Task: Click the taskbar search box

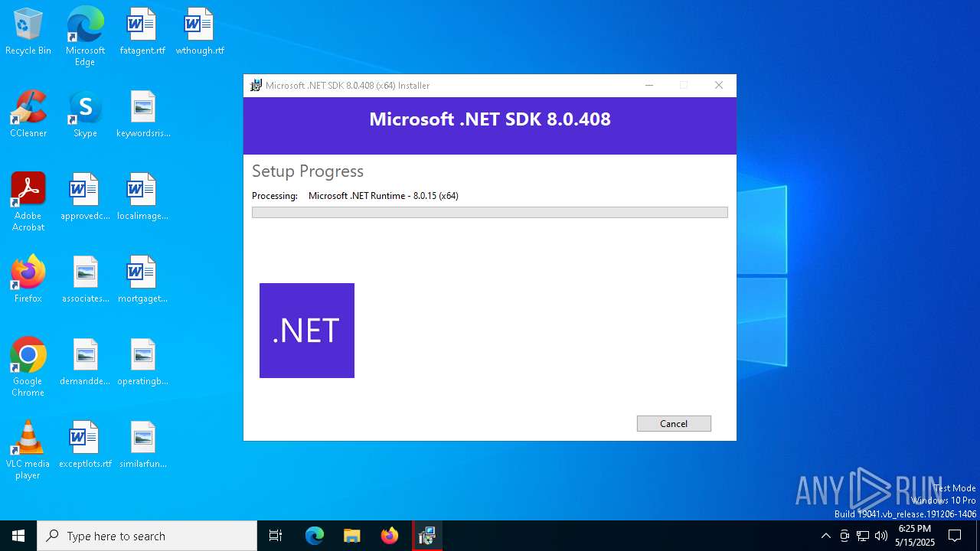Action: [x=147, y=536]
